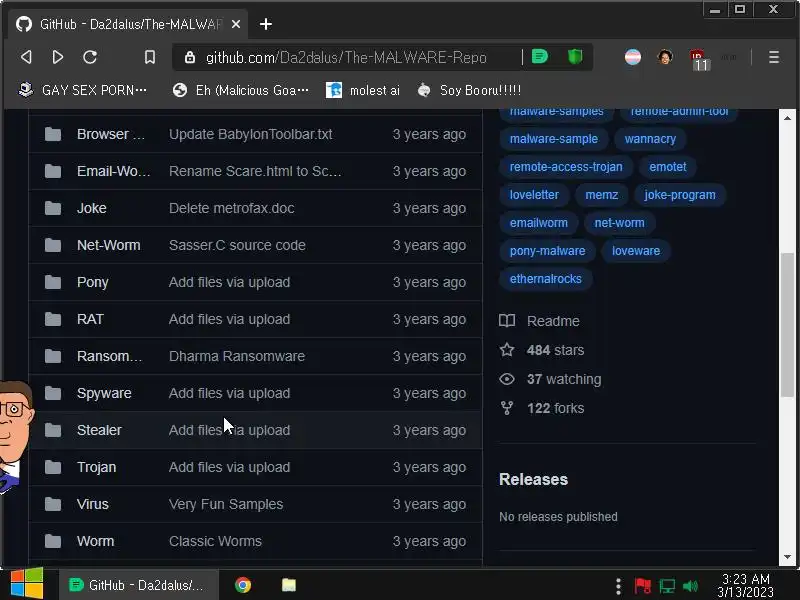Click the folder icon beside RAT
The image size is (800, 600).
53,319
